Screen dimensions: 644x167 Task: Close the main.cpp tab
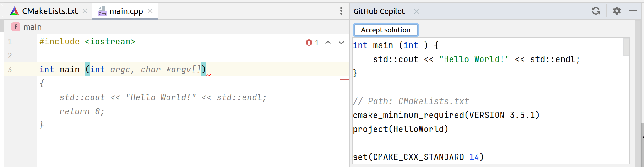tap(150, 11)
